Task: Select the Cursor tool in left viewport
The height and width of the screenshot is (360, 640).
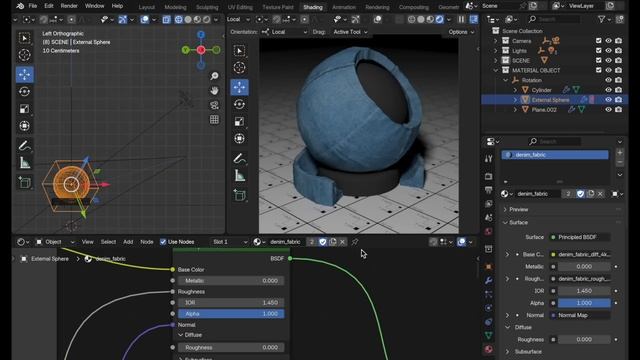Action: (x=24, y=55)
